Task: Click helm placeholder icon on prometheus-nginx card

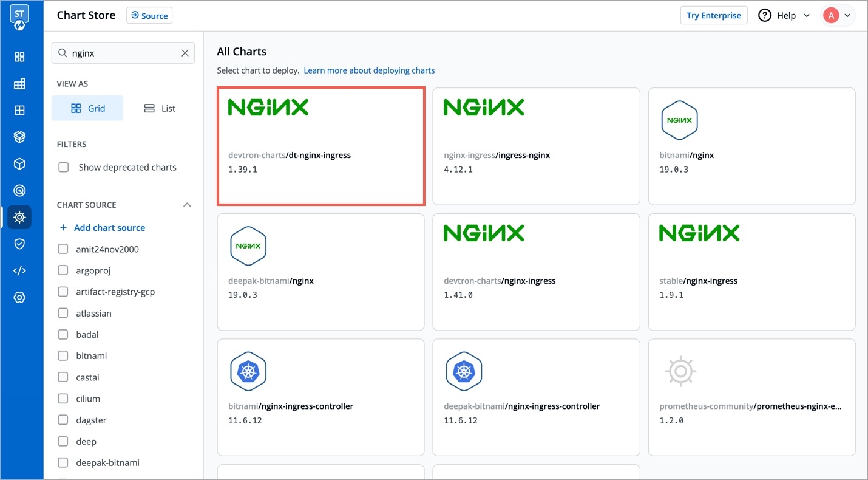Action: click(x=680, y=371)
